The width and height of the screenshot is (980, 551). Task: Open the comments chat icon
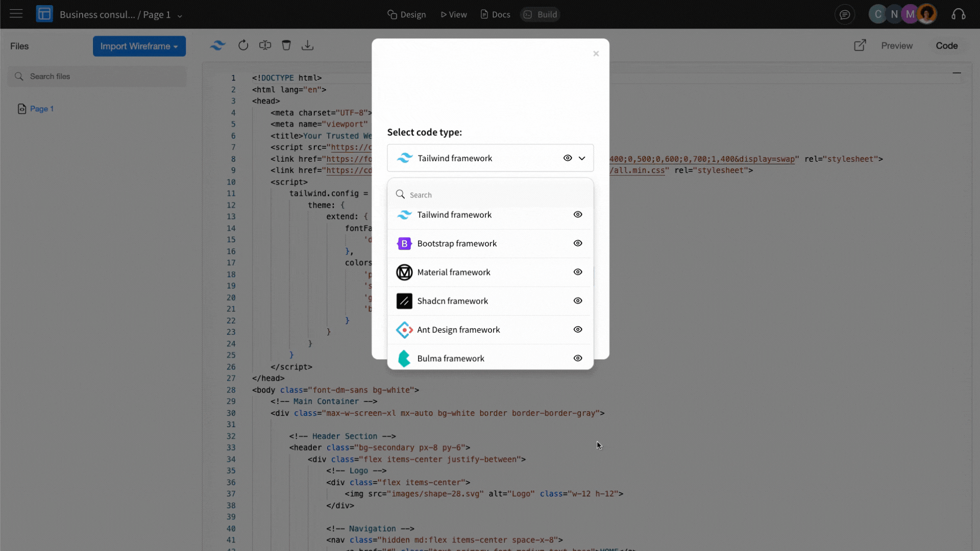click(845, 14)
